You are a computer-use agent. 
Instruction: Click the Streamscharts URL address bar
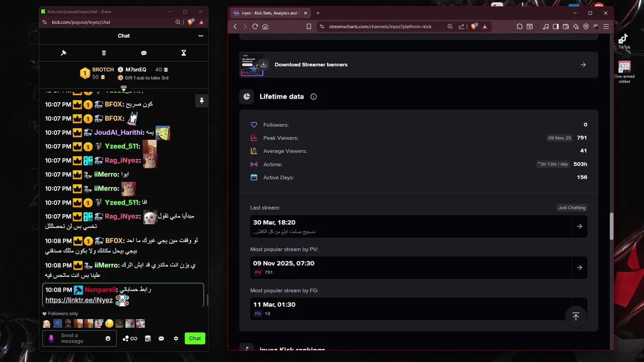click(380, 27)
